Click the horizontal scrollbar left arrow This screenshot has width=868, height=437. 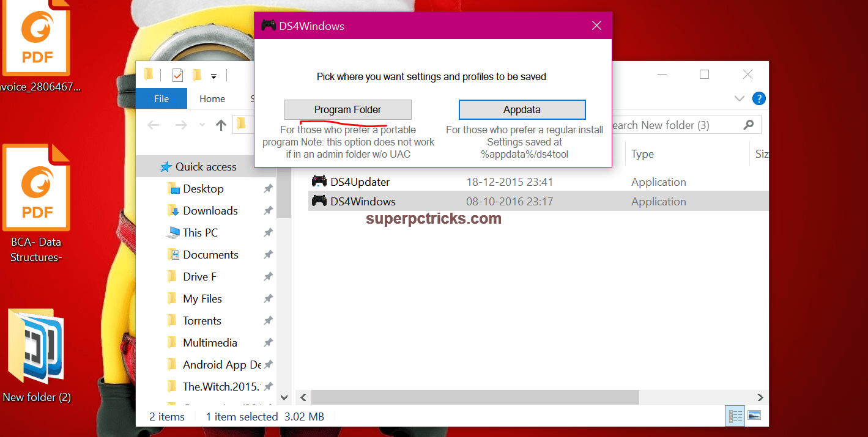pyautogui.click(x=302, y=397)
